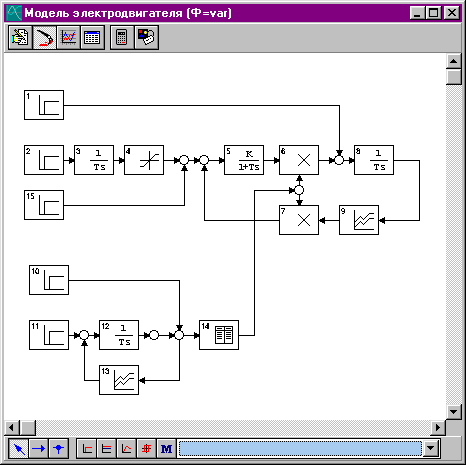Maximize the model window
Viewport: 466px width, 465px height.
434,13
